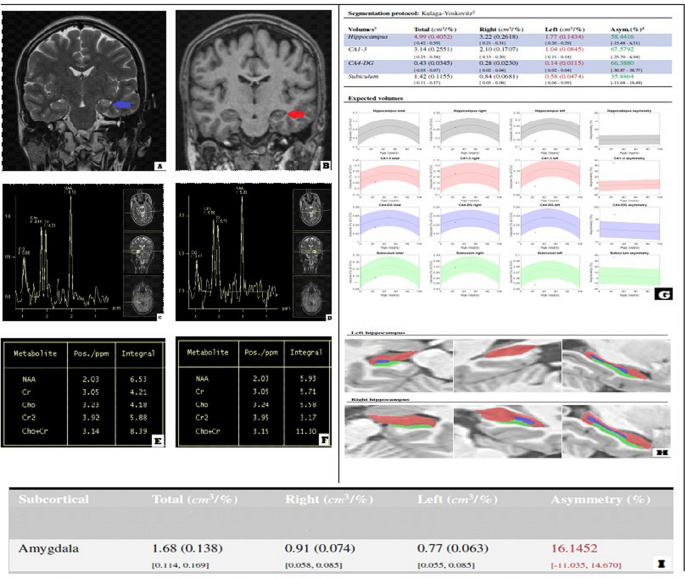Select the Cho position value 3.23
The image size is (685, 578).
(x=90, y=405)
